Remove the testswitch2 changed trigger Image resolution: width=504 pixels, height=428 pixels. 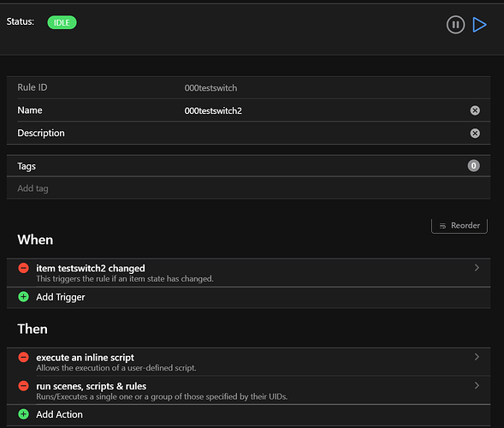click(23, 268)
